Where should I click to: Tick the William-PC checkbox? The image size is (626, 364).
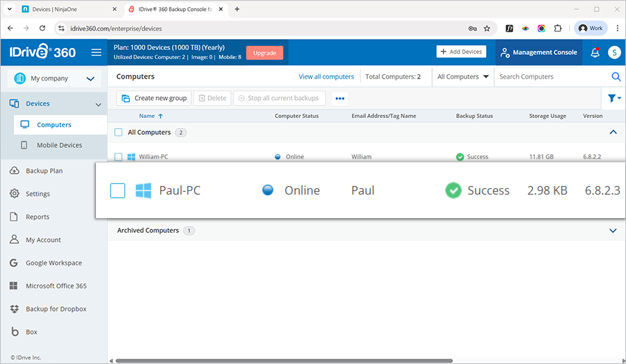(x=118, y=157)
